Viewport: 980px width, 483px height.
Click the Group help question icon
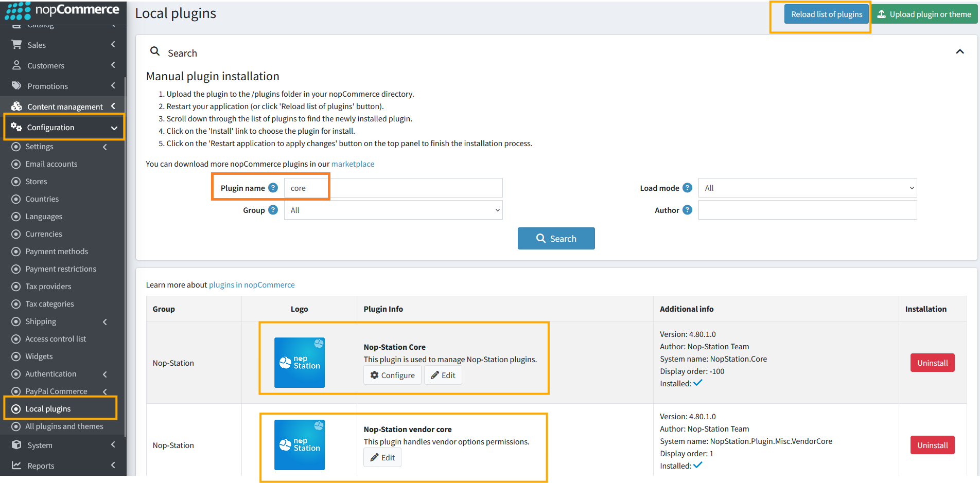click(x=273, y=210)
